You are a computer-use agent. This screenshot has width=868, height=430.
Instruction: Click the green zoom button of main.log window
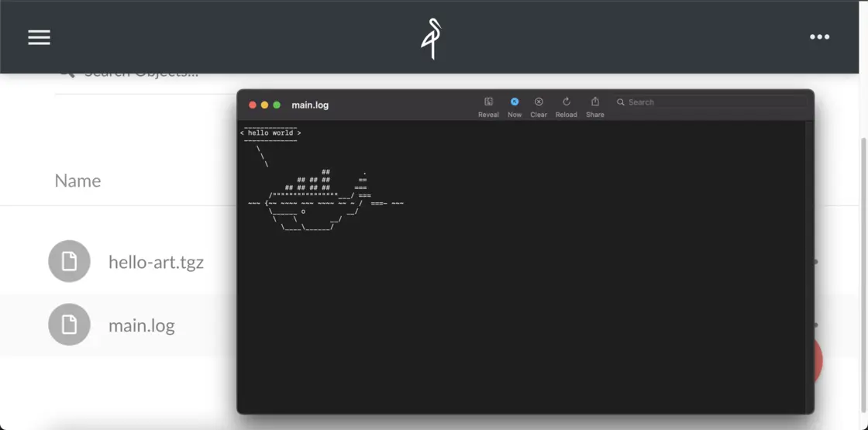click(x=277, y=105)
